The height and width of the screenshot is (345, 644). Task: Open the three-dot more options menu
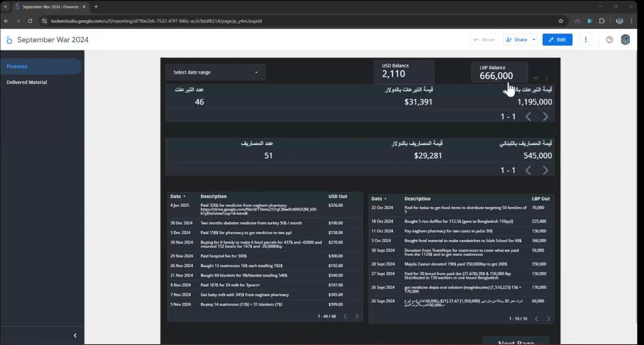pyautogui.click(x=586, y=40)
